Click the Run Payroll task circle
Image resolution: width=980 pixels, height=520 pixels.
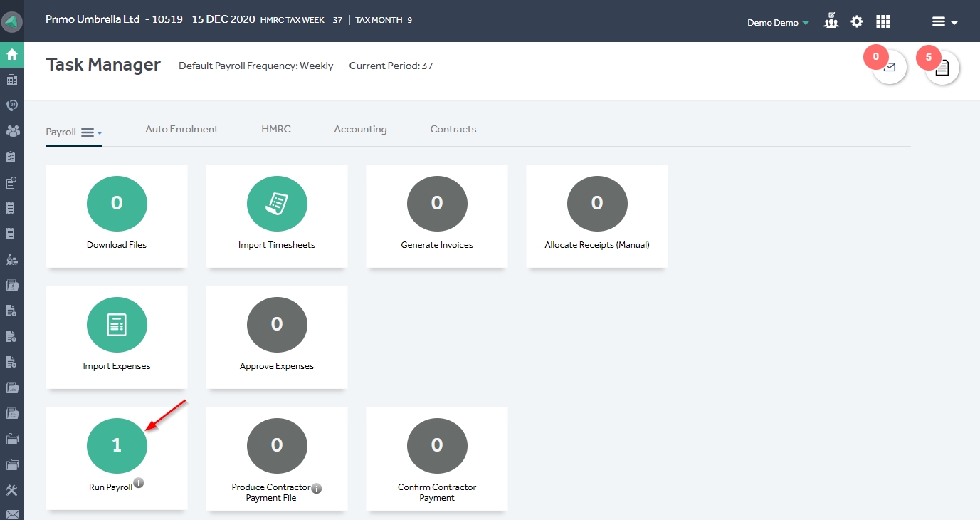pyautogui.click(x=117, y=446)
